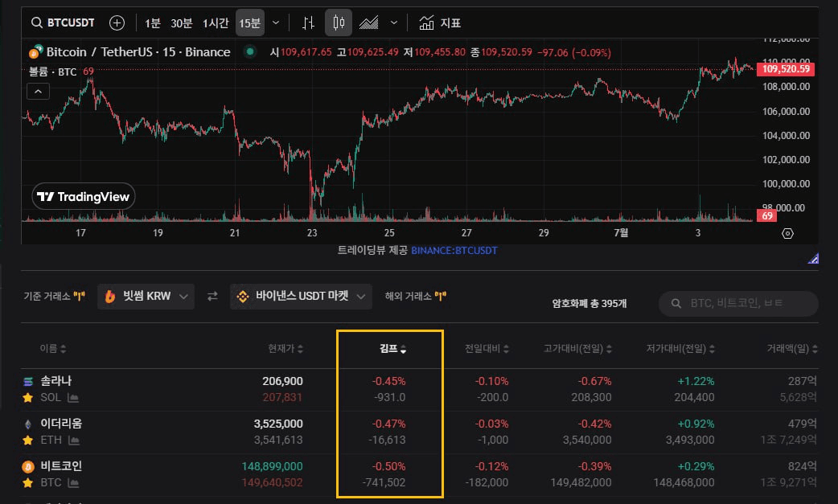Open the BINANCE:BTCUSDT link
The image size is (838, 504).
(454, 251)
